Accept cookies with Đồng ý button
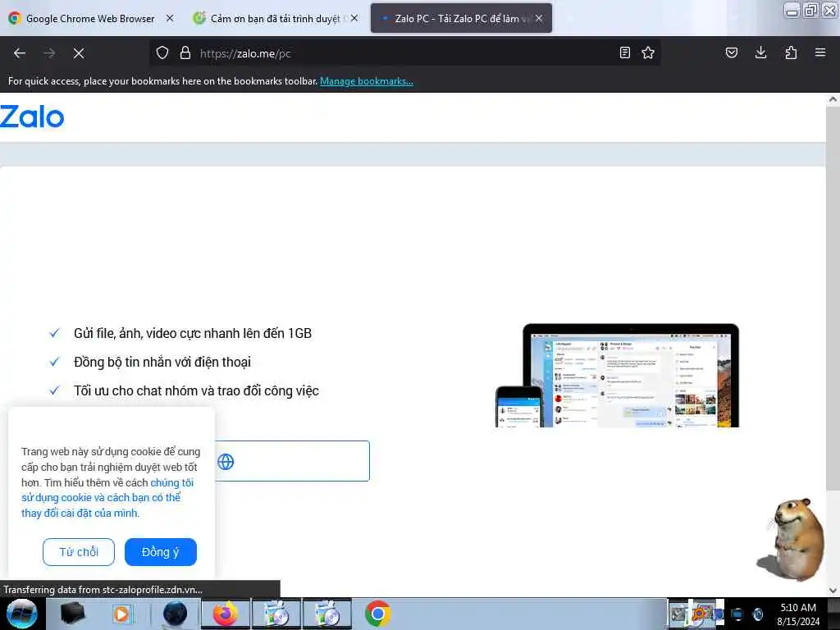 [161, 552]
